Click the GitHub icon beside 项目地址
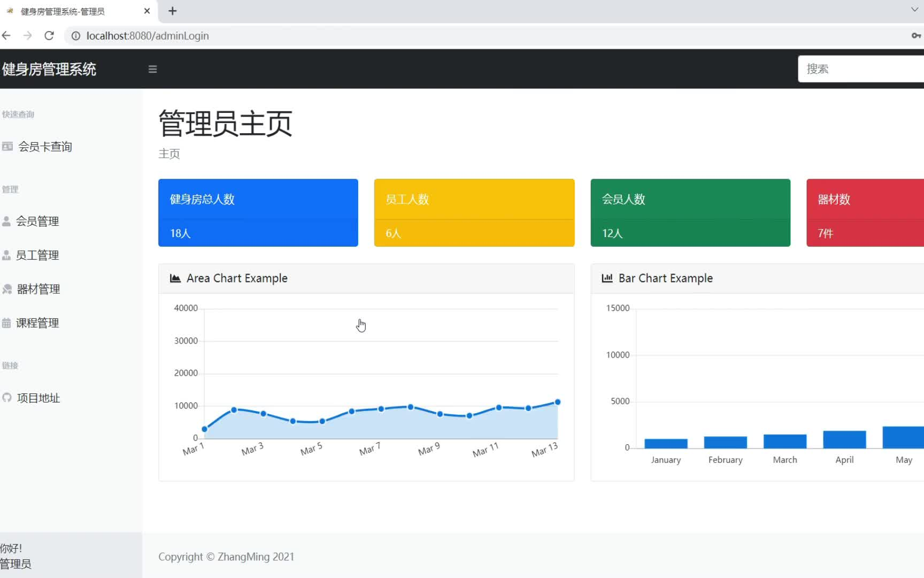Screen dimensions: 924x578 [7, 398]
